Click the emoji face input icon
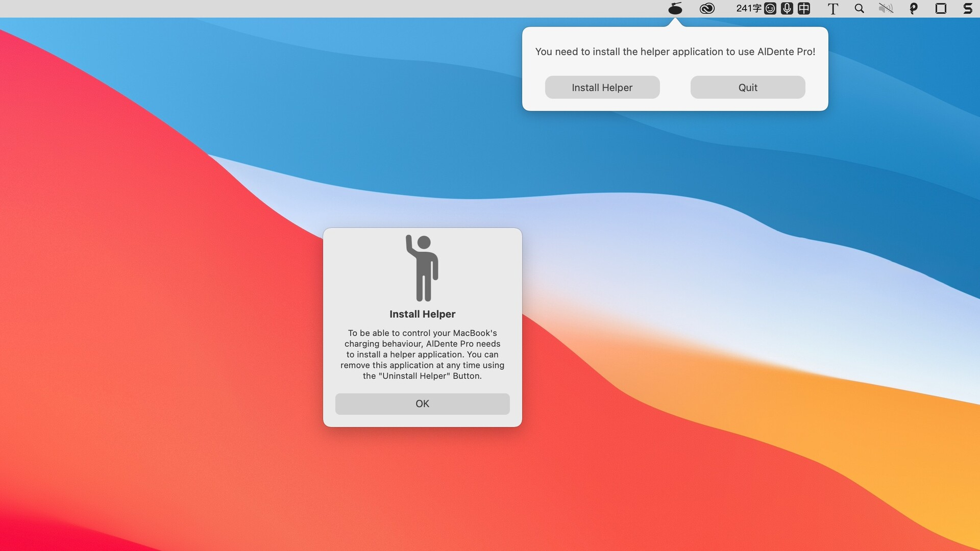 point(770,9)
